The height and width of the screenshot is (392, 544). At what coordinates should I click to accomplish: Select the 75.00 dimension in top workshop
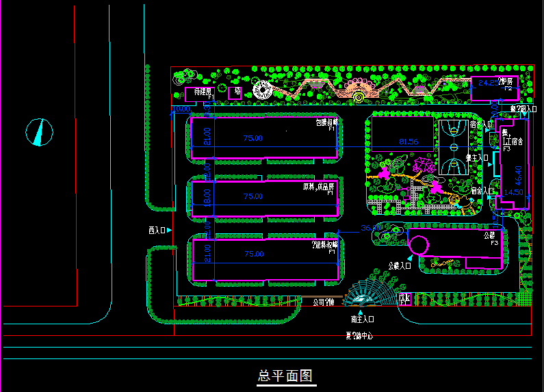pos(252,138)
